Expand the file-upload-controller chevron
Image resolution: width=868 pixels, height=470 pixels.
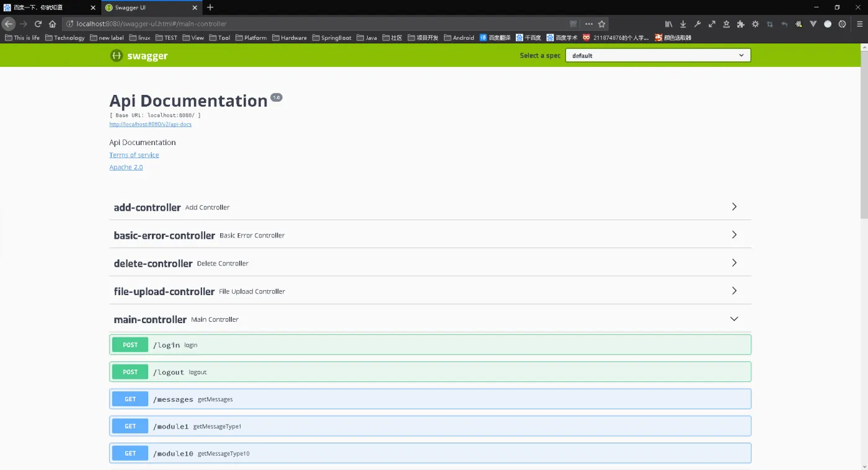734,291
